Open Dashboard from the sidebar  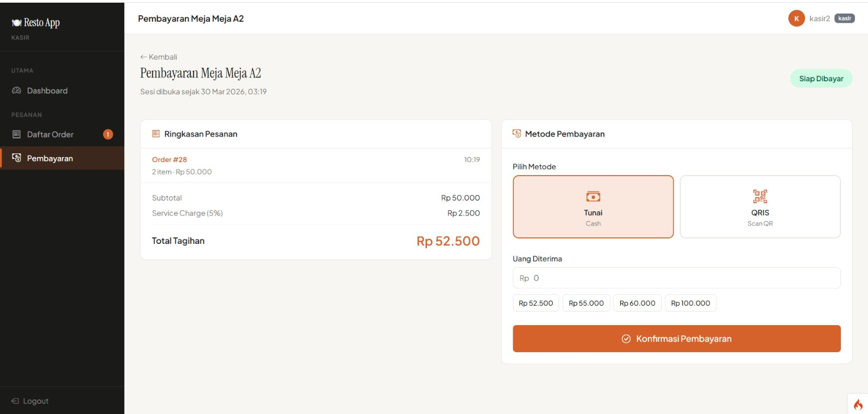click(x=47, y=90)
